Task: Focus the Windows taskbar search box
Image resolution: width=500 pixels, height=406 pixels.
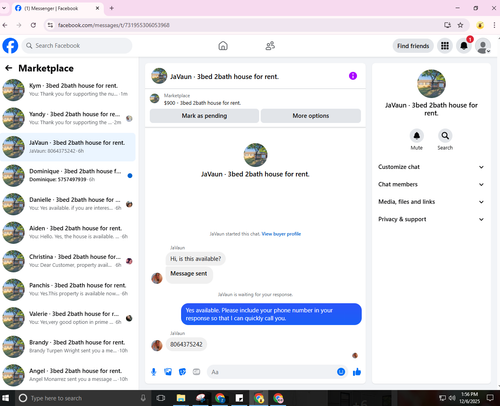Action: pos(82,398)
